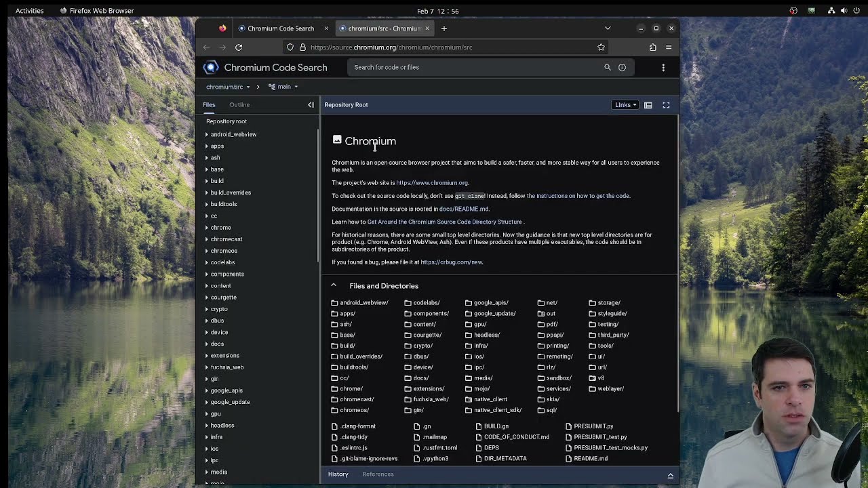Open Get Around the Chromium Source Code link
Viewport: 868px width, 488px height.
[x=444, y=222]
